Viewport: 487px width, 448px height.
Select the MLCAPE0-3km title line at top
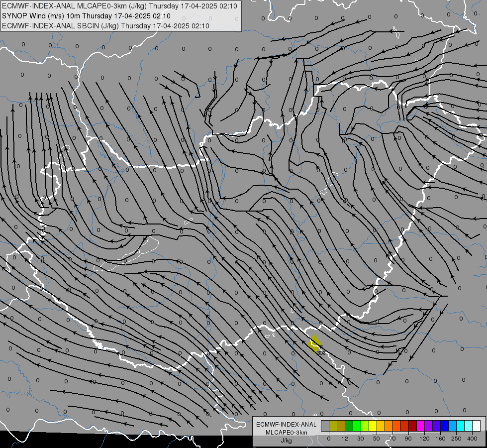[x=119, y=6]
